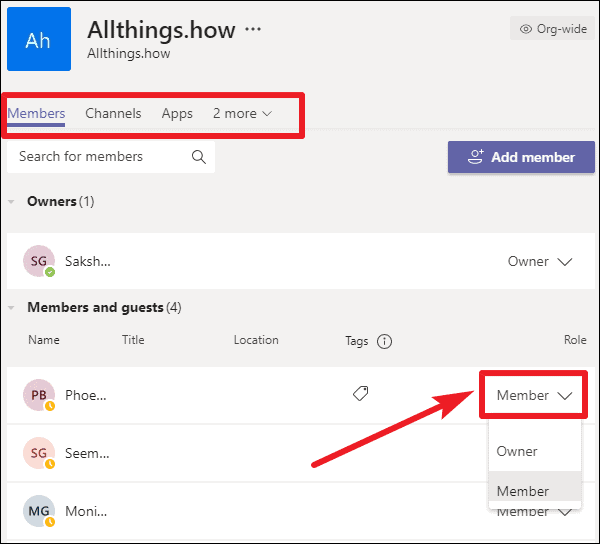This screenshot has height=544, width=600.
Task: Click the tag icon in Phoe row
Action: (360, 394)
